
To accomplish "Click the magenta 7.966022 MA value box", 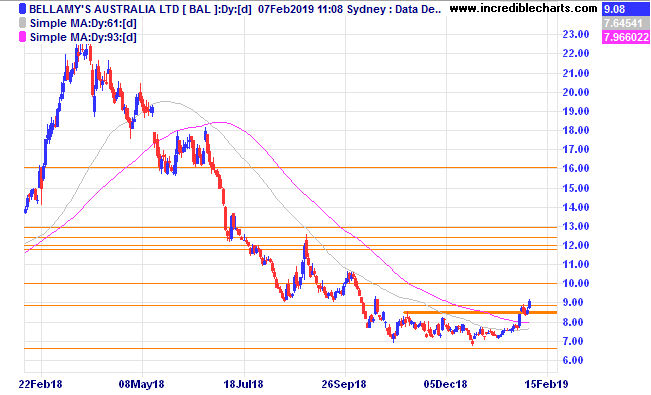I will (x=625, y=37).
